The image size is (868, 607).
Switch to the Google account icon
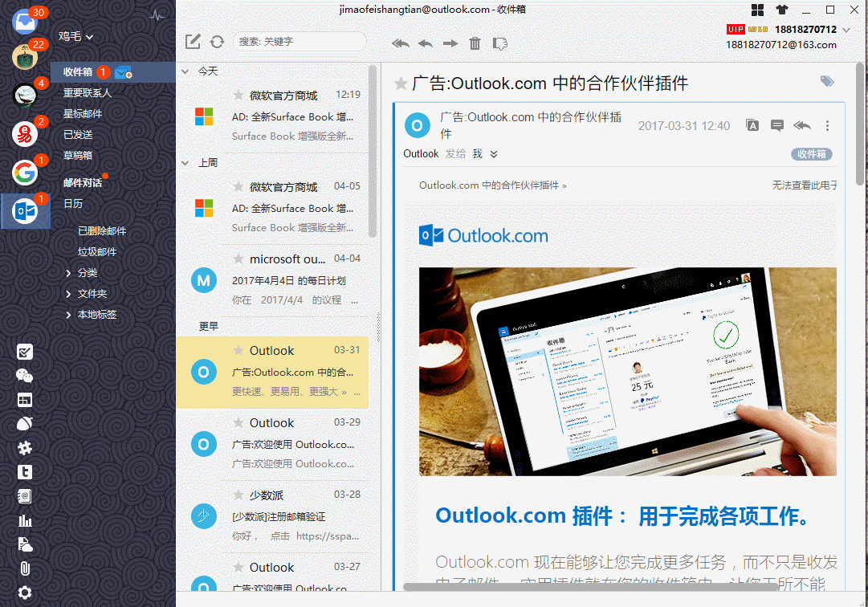25,173
